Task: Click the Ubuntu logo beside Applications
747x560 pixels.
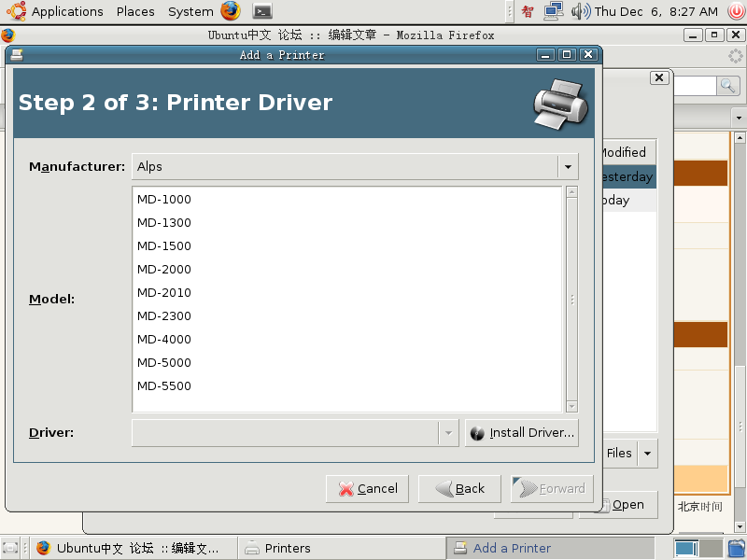Action: pyautogui.click(x=17, y=11)
